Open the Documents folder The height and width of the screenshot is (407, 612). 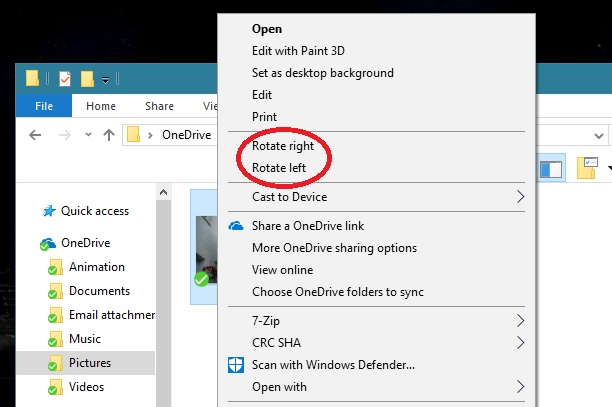(99, 291)
